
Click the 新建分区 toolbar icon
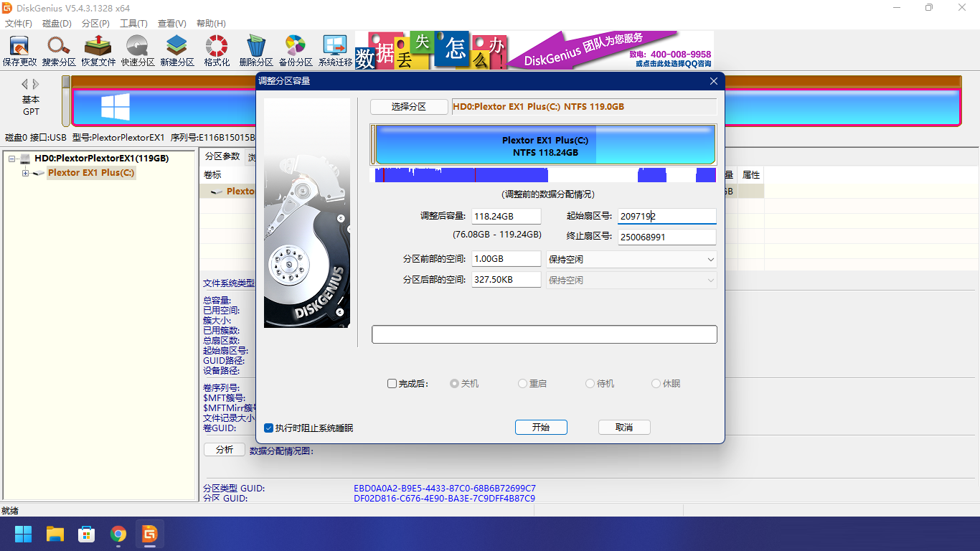point(177,51)
